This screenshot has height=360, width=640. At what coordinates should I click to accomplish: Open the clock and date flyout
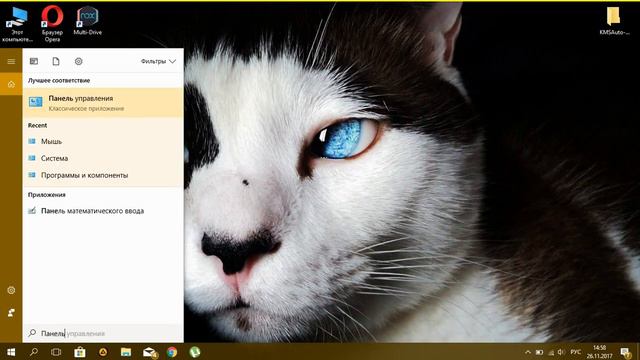(600, 352)
